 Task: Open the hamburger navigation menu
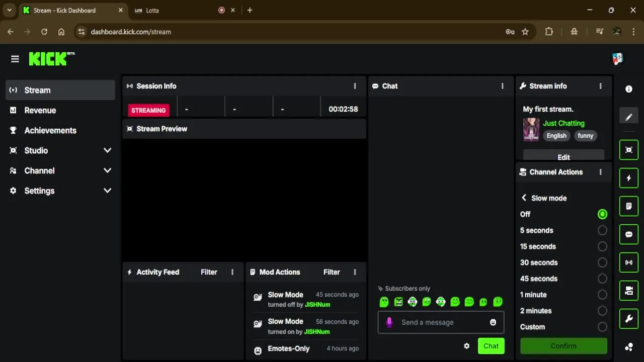pos(15,59)
